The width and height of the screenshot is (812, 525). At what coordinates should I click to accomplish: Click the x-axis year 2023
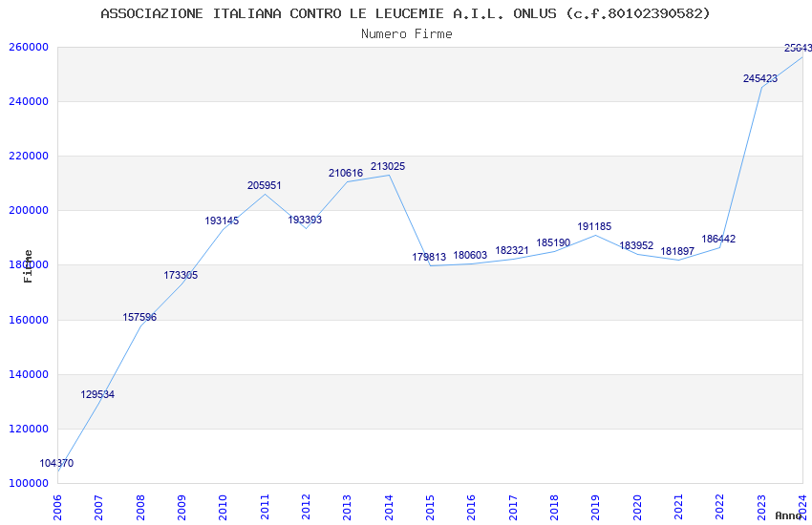click(x=761, y=508)
